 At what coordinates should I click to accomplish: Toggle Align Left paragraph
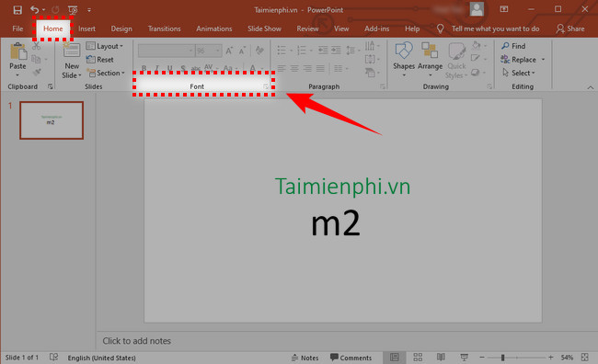click(282, 68)
